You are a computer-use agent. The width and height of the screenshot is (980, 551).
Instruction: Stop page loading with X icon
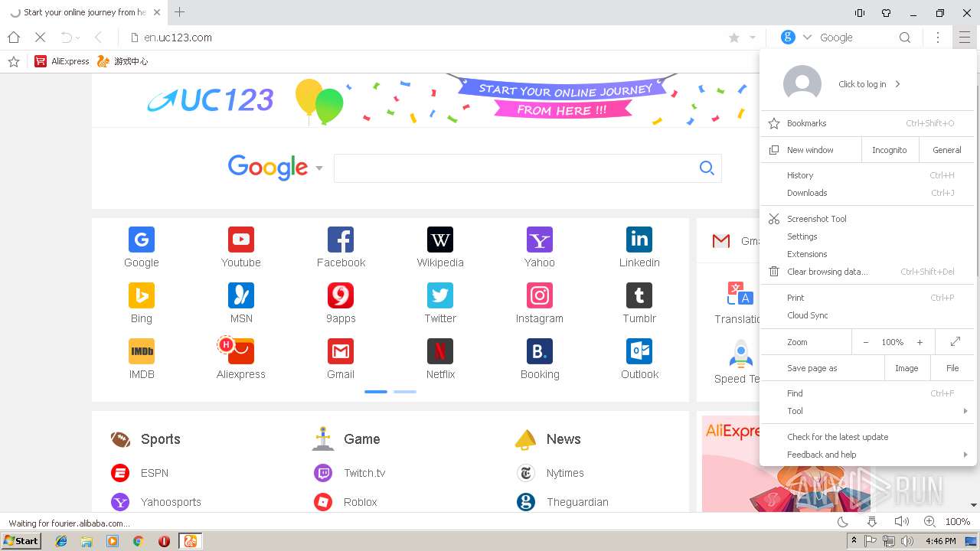click(40, 37)
